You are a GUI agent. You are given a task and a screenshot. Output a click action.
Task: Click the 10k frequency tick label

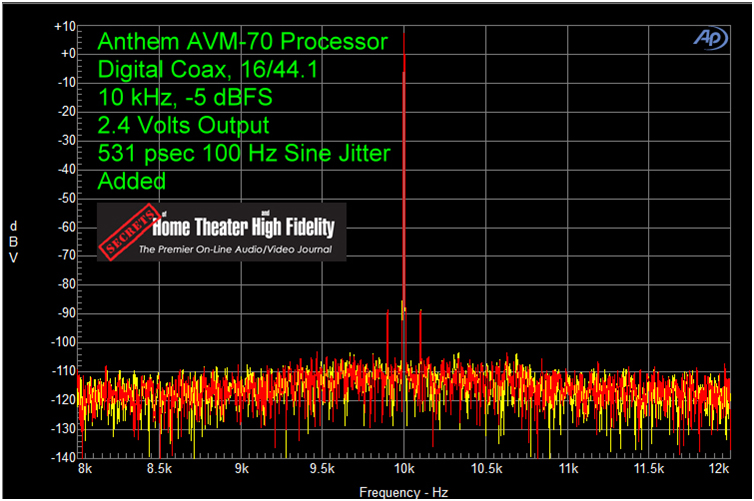[404, 468]
